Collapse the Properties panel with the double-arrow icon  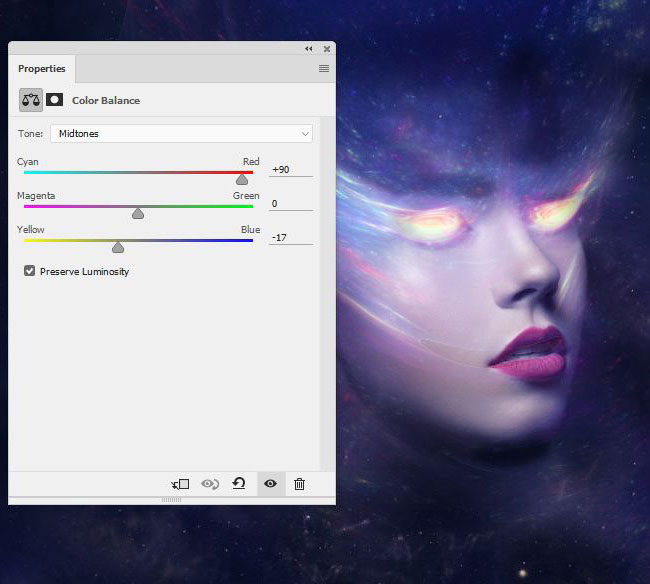(x=308, y=49)
